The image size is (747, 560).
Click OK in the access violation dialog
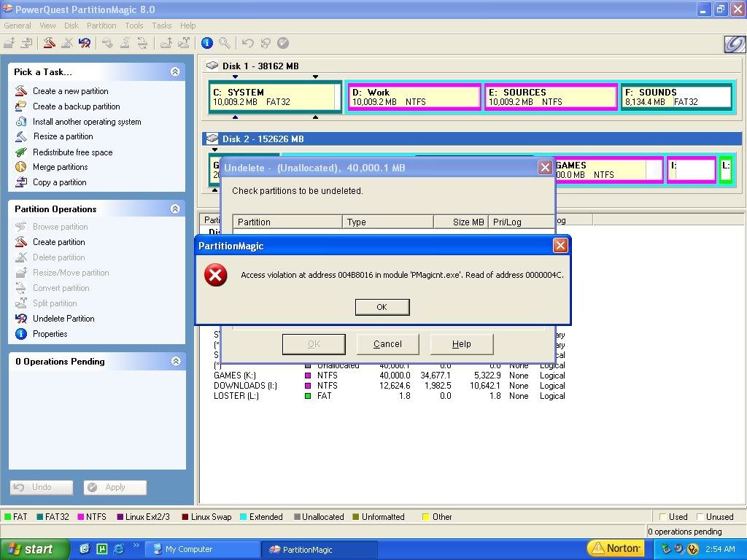point(382,307)
